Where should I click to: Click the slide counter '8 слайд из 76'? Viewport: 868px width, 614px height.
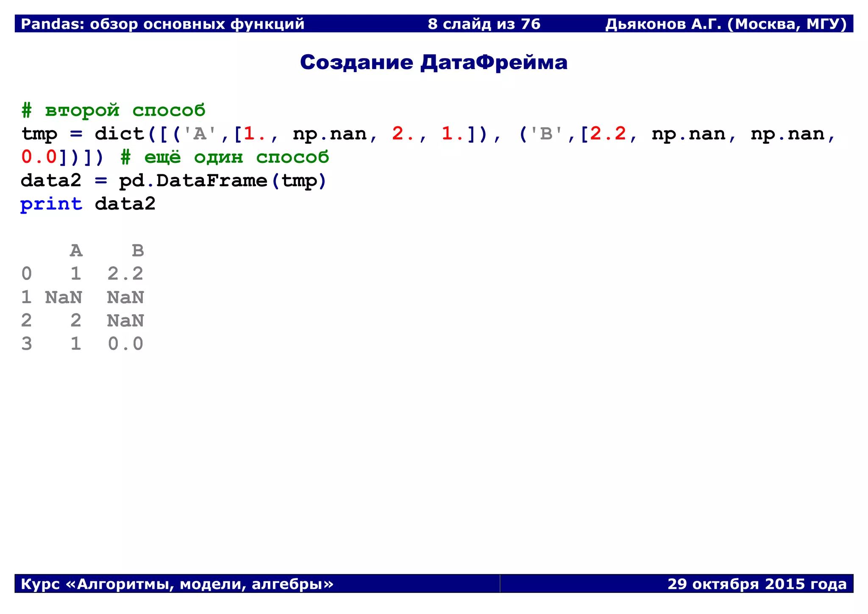click(484, 24)
